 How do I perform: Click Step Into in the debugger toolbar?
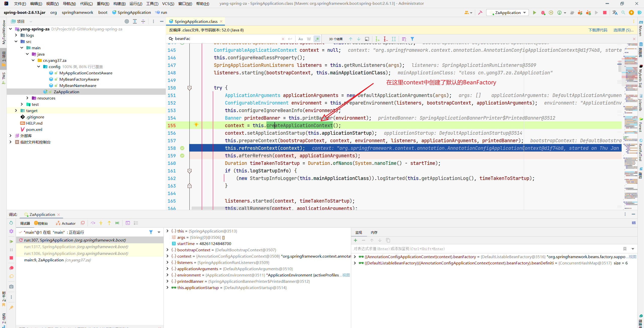(101, 223)
